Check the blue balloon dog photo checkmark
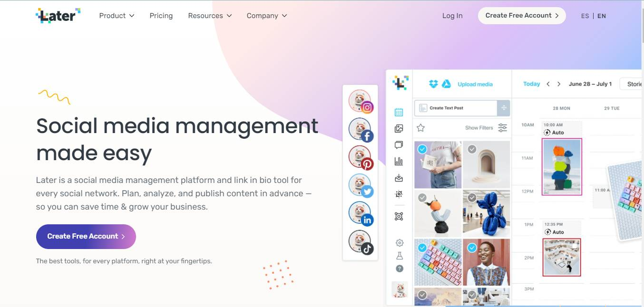The width and height of the screenshot is (644, 307). (472, 198)
